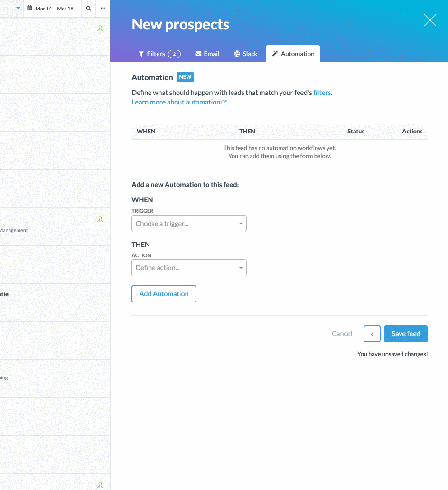Click the NEW badge beside the Automation heading
The image size is (448, 490).
tap(185, 76)
